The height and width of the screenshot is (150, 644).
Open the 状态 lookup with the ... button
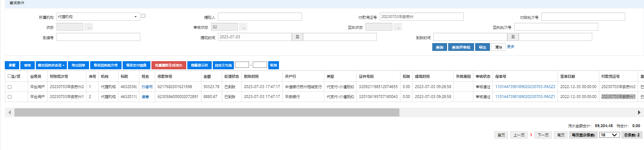[x=89, y=27]
